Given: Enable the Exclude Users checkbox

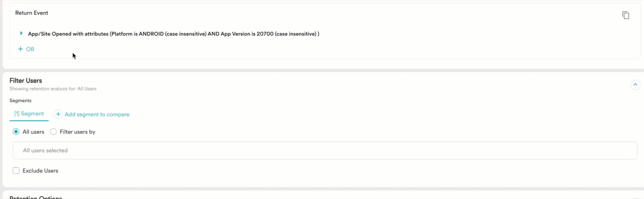Looking at the screenshot, I should pyautogui.click(x=16, y=171).
